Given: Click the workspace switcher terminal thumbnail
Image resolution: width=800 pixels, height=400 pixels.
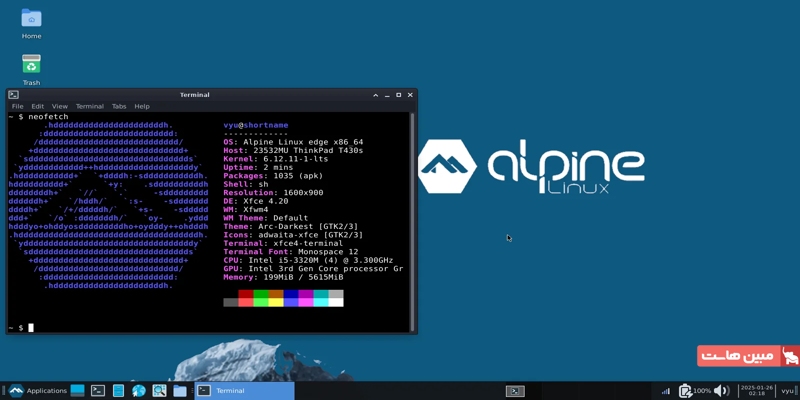Looking at the screenshot, I should (x=515, y=391).
